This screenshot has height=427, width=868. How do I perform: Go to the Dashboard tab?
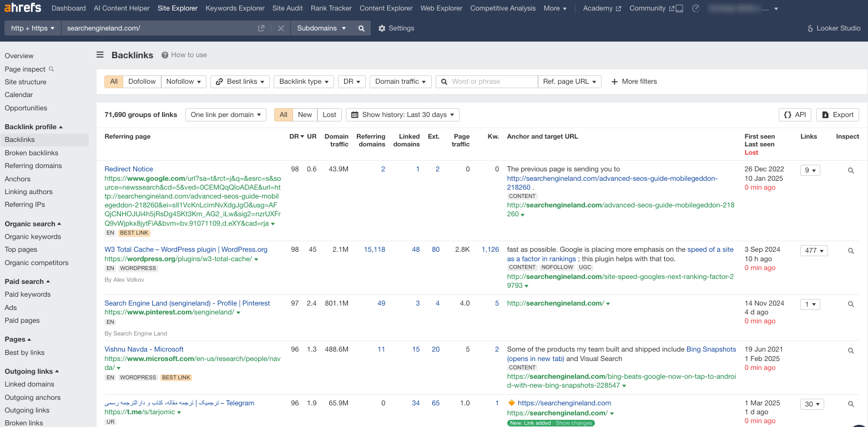point(68,8)
